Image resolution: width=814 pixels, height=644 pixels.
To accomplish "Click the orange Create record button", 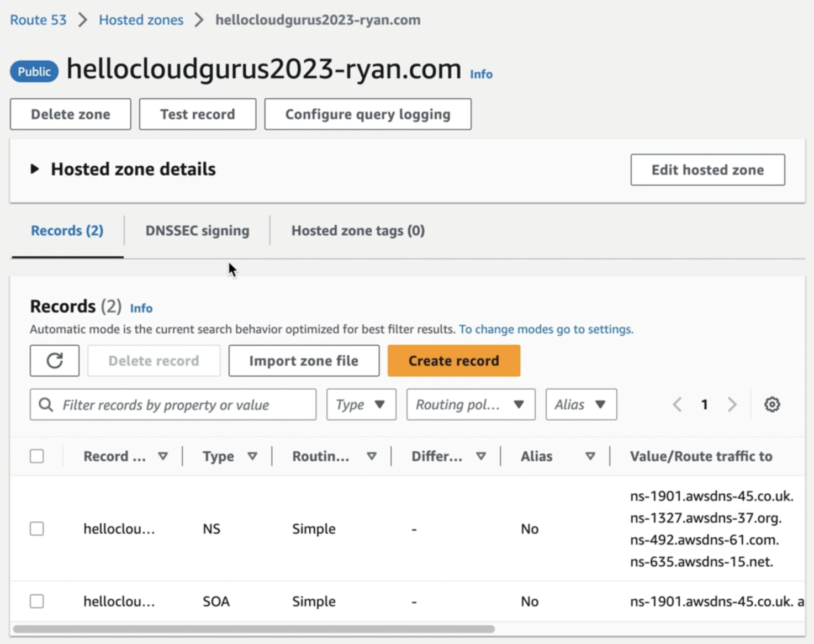I will coord(454,361).
